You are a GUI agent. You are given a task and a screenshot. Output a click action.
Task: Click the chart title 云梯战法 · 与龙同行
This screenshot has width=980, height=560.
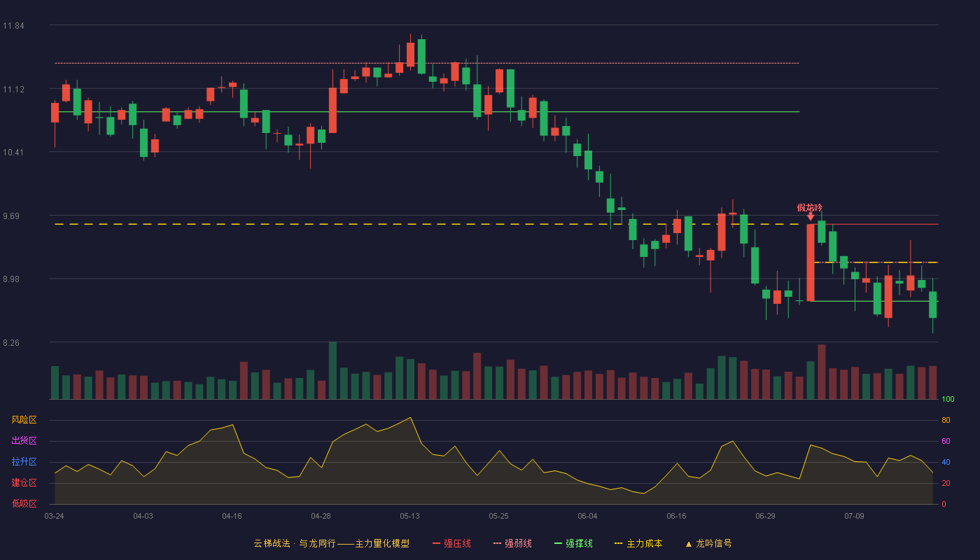pyautogui.click(x=295, y=543)
